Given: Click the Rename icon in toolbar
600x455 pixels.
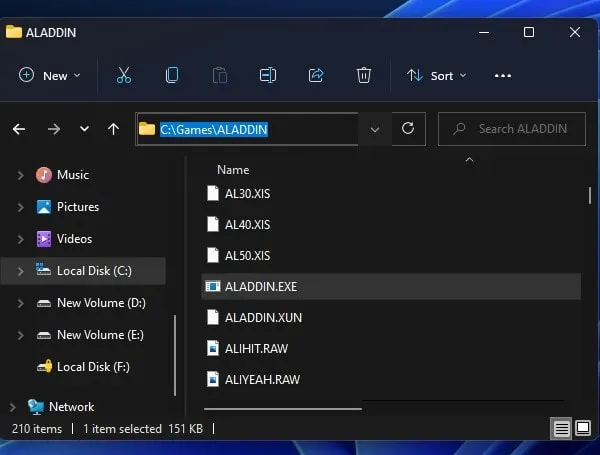Looking at the screenshot, I should click(x=268, y=75).
